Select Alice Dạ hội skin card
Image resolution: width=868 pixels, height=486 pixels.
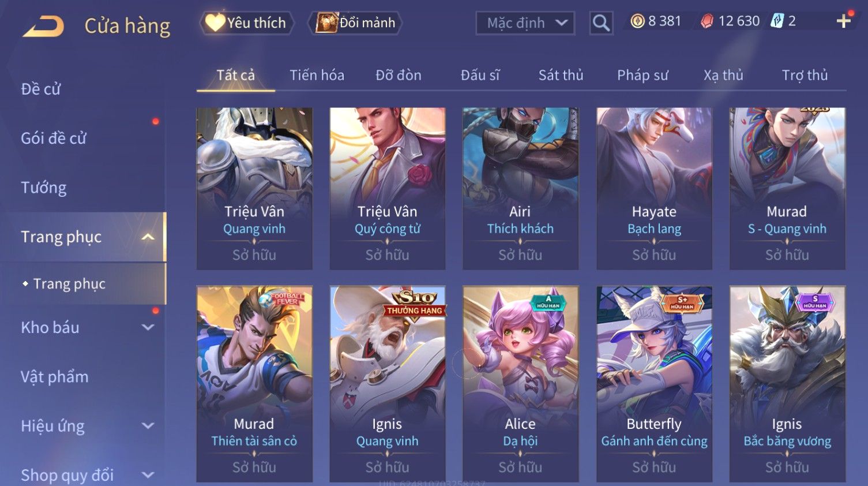520,384
